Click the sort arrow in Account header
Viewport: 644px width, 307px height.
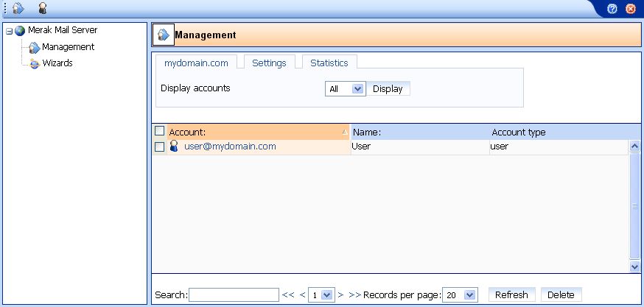pos(345,133)
